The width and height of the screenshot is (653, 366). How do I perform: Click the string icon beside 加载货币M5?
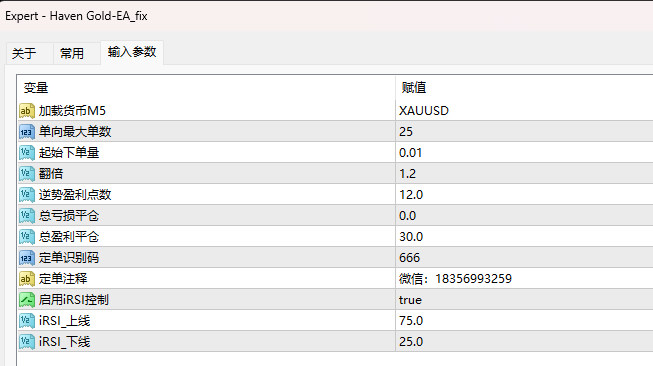[27, 111]
